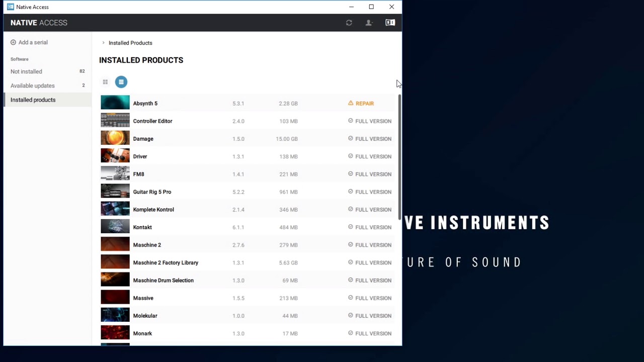This screenshot has height=362, width=644.
Task: Select the Absynth 5 name
Action: 145,104
